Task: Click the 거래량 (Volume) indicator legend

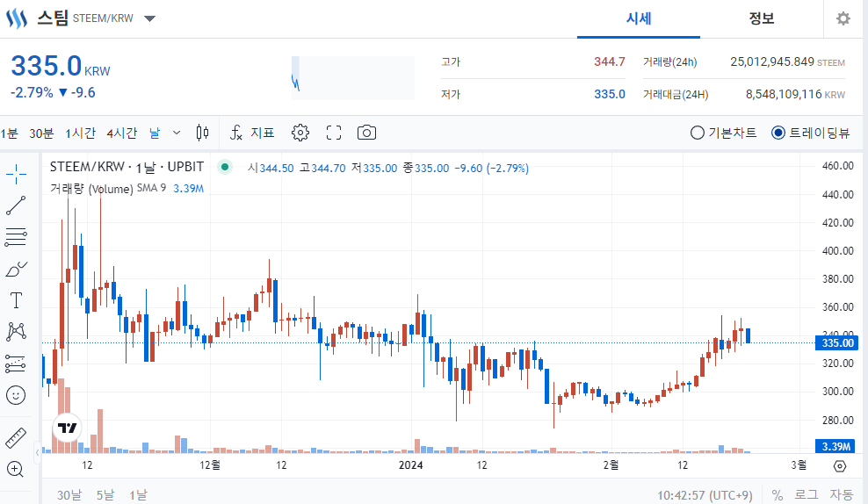Action: (x=91, y=189)
